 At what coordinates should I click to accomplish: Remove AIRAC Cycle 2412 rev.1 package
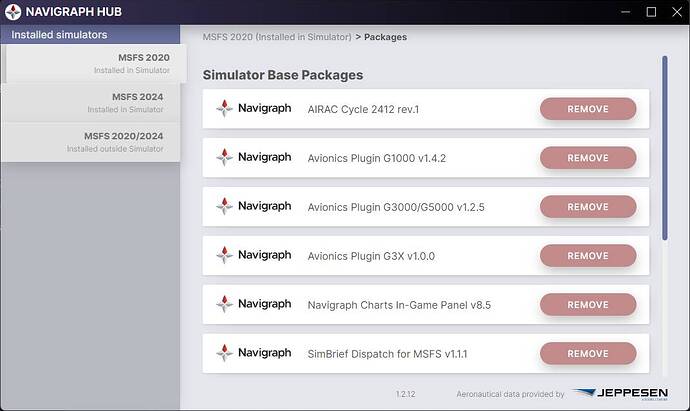coord(588,109)
